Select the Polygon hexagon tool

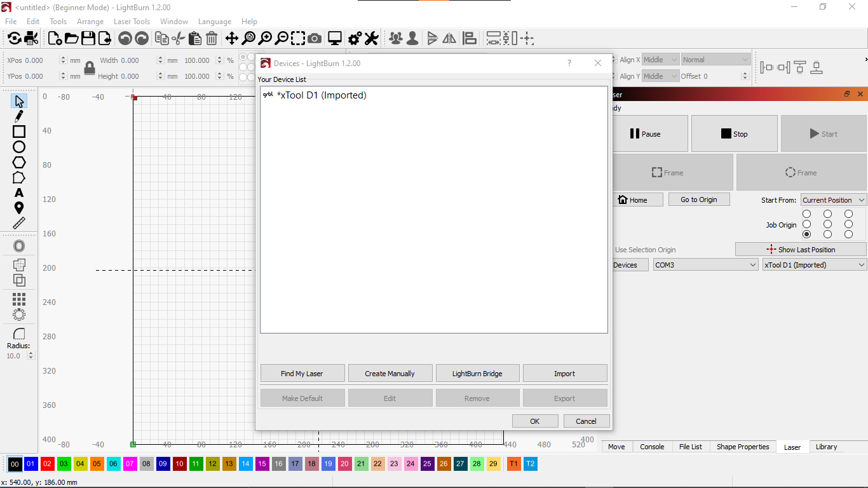[x=19, y=162]
